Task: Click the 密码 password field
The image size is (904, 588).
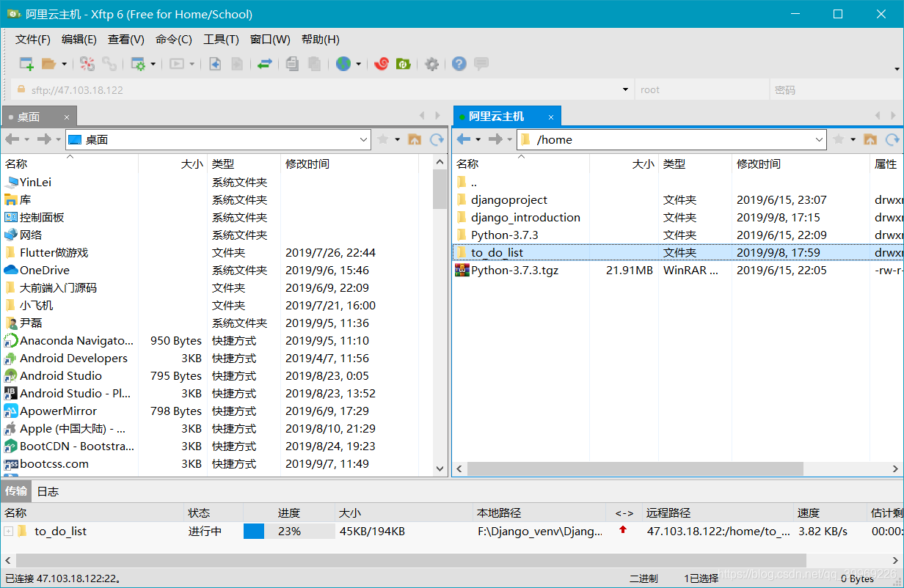Action: [835, 90]
